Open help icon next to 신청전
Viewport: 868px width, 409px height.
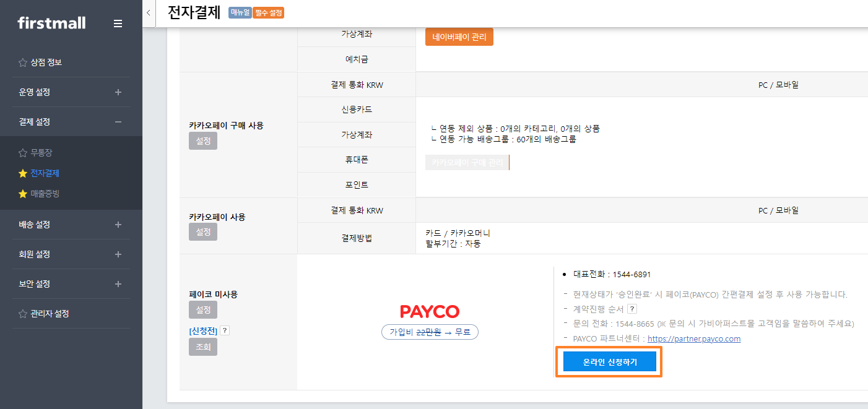(225, 330)
